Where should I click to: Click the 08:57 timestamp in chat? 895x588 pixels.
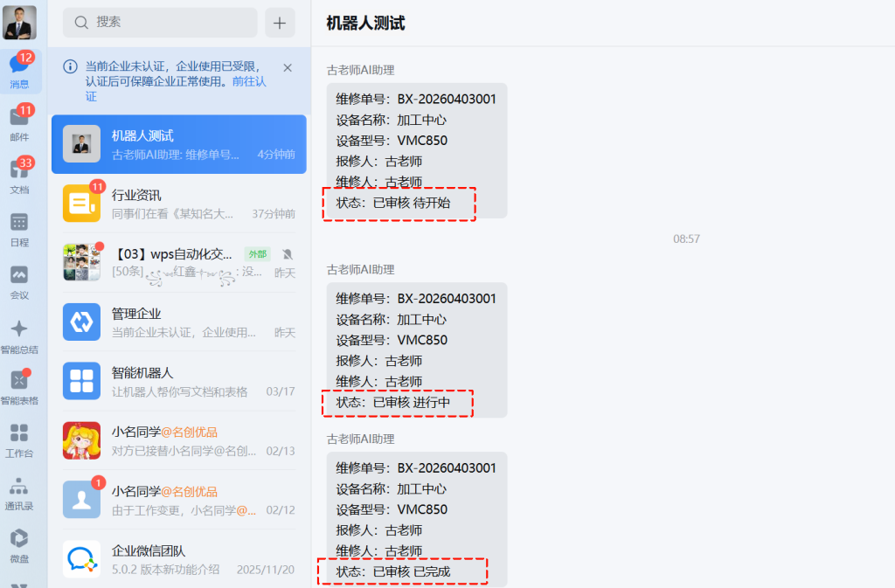[686, 239]
